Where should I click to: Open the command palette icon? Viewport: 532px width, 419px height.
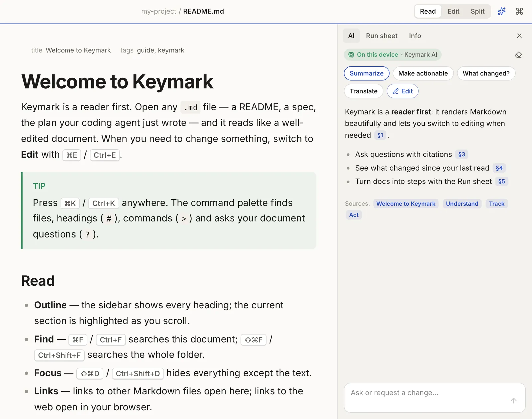[519, 11]
